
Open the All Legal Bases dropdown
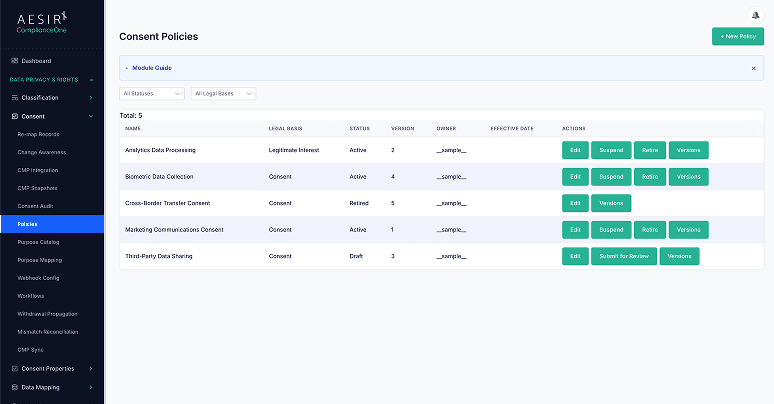pyautogui.click(x=223, y=94)
